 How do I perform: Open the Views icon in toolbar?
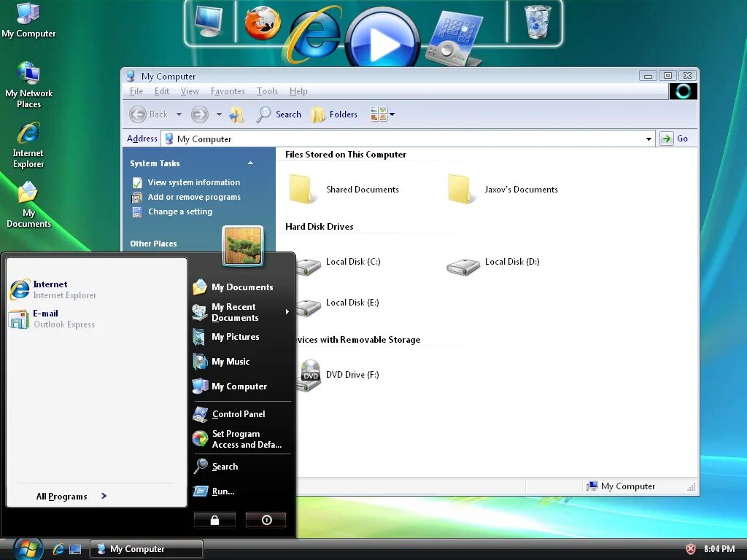(x=379, y=114)
